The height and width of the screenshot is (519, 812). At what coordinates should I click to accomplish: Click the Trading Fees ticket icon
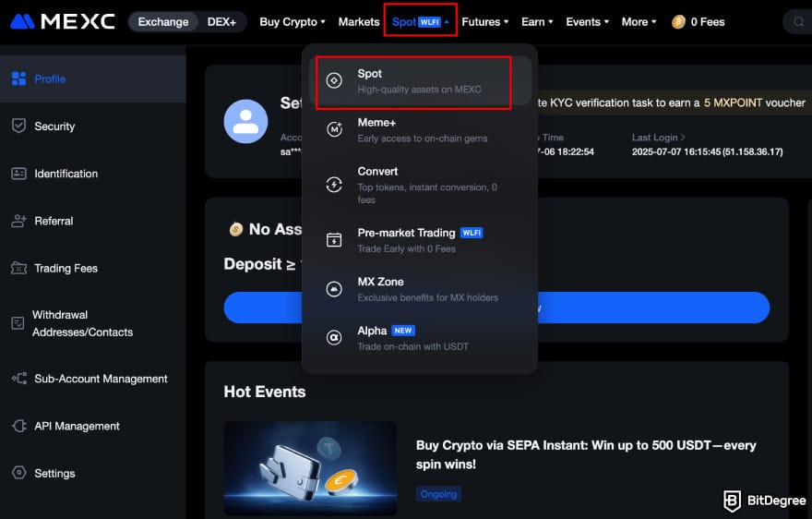point(18,268)
